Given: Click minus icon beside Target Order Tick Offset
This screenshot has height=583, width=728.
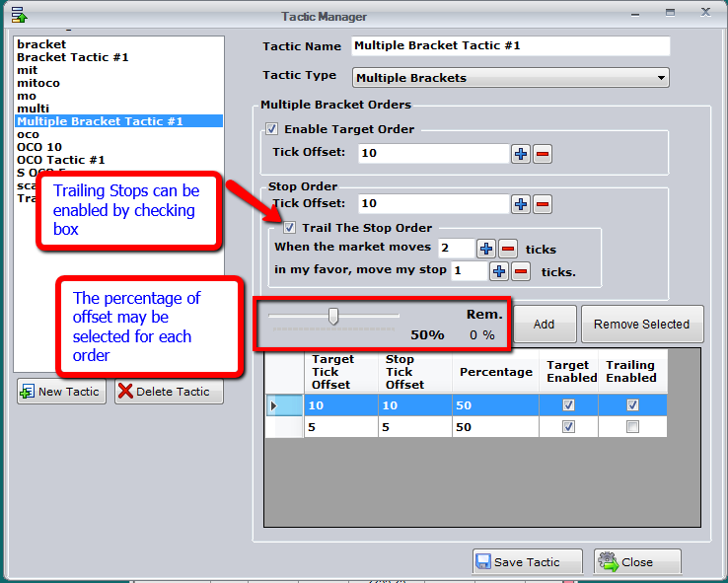Looking at the screenshot, I should pyautogui.click(x=543, y=154).
